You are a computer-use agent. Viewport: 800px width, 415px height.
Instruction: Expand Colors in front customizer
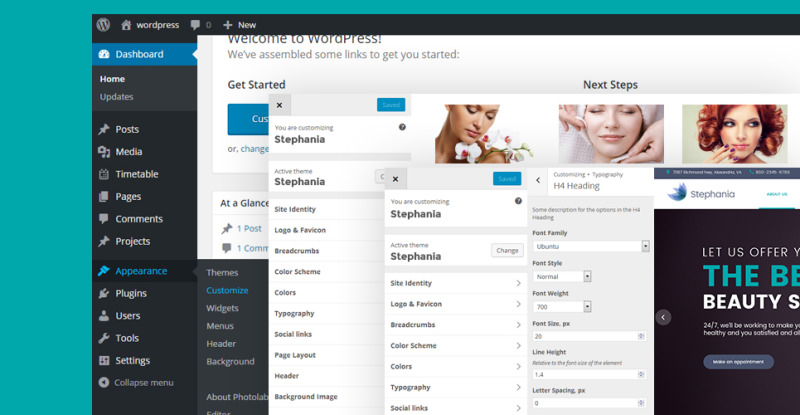pos(456,367)
